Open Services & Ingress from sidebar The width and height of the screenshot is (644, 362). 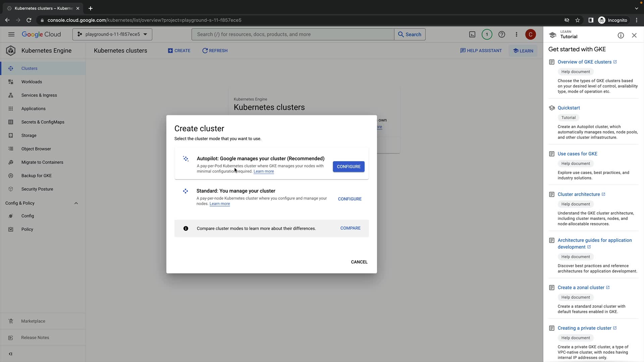(x=39, y=95)
